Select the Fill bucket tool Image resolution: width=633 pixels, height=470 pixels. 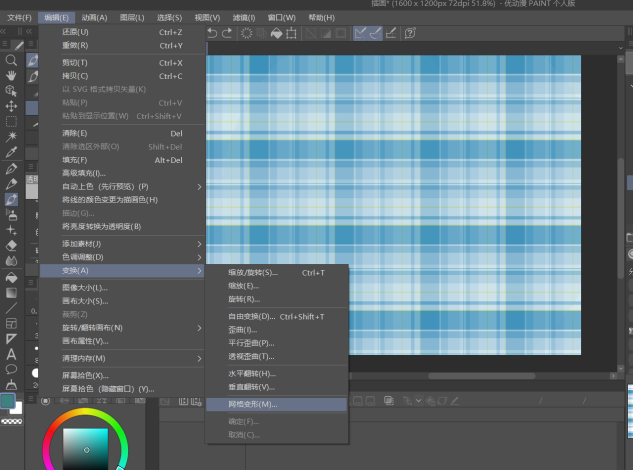pos(12,277)
